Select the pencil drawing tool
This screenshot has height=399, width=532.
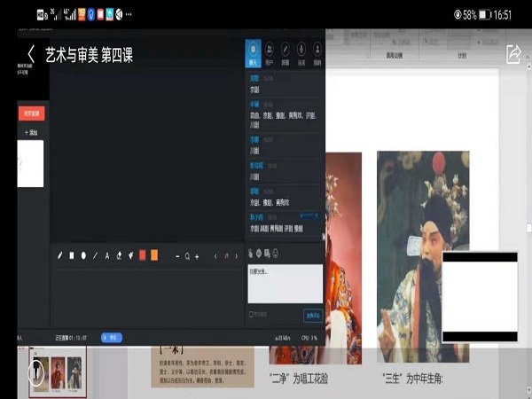point(60,255)
